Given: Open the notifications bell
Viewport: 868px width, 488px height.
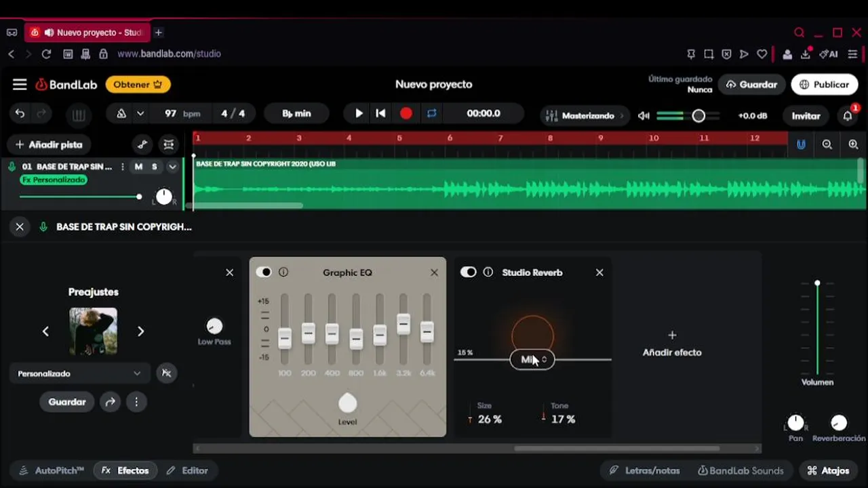Looking at the screenshot, I should [x=848, y=116].
